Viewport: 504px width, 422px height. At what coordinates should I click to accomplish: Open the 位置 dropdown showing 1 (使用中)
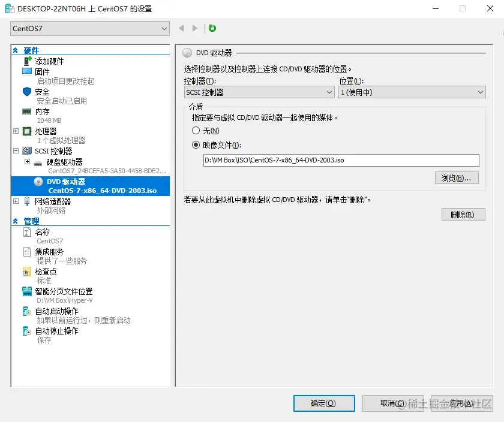coord(412,92)
